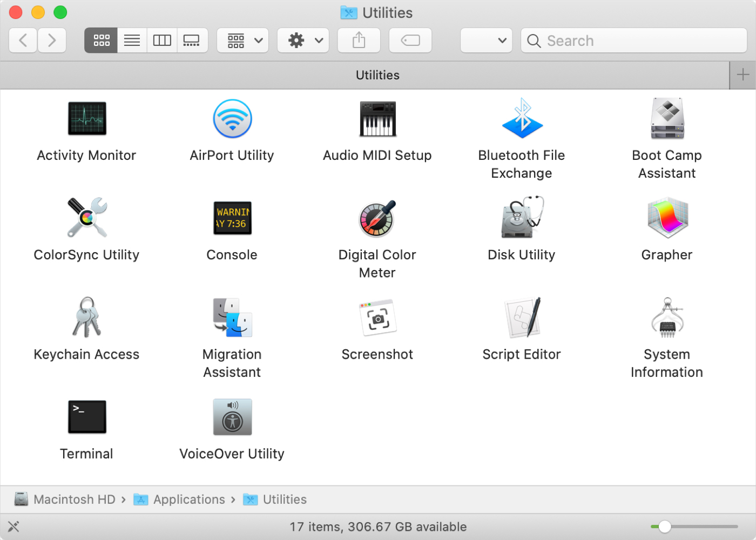Screen dimensions: 756x540
Task: Select the Utilities tab
Action: (377, 75)
